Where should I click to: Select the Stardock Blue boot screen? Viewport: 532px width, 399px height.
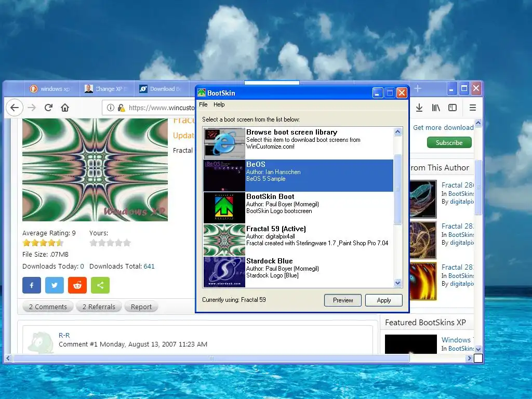tap(298, 272)
